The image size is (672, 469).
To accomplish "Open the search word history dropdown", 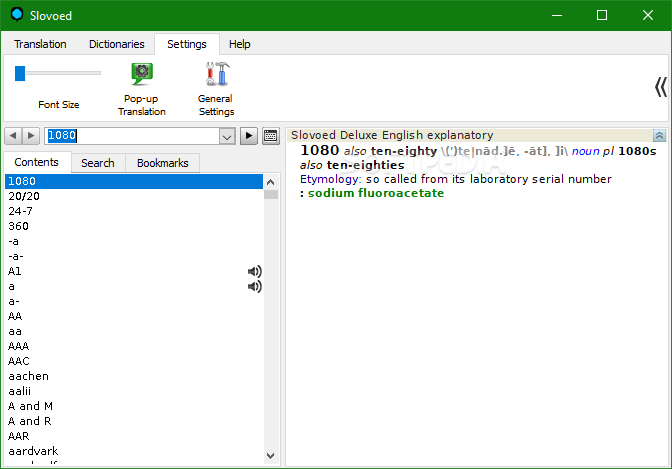I will point(227,137).
